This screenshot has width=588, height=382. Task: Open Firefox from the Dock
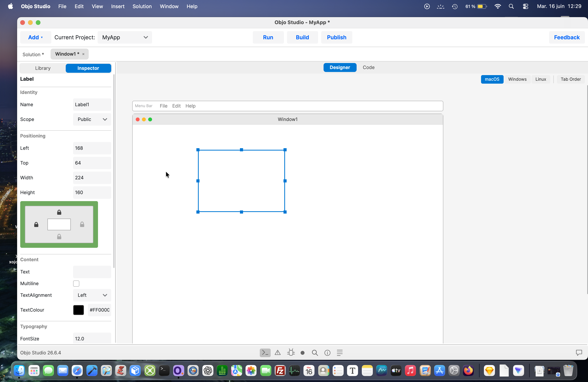coord(468,371)
